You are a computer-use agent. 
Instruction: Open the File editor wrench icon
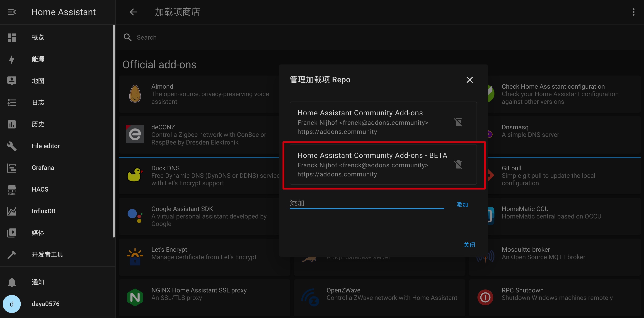[x=12, y=146]
